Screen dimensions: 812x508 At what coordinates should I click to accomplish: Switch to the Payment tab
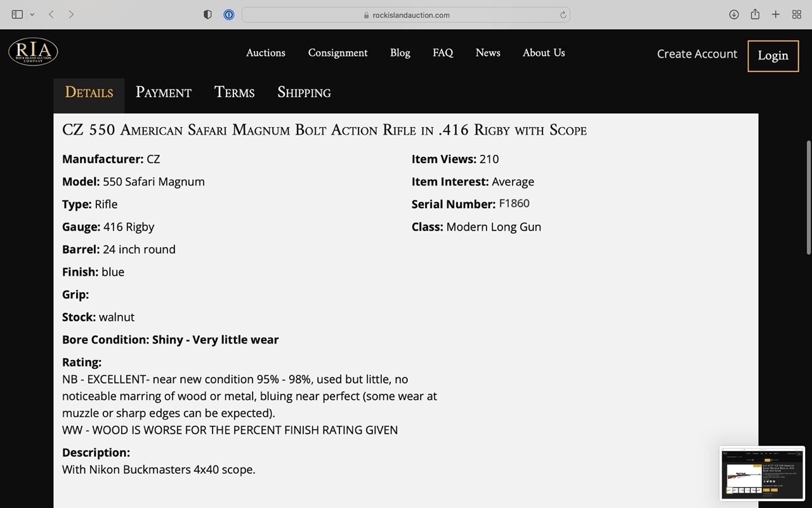pos(163,93)
